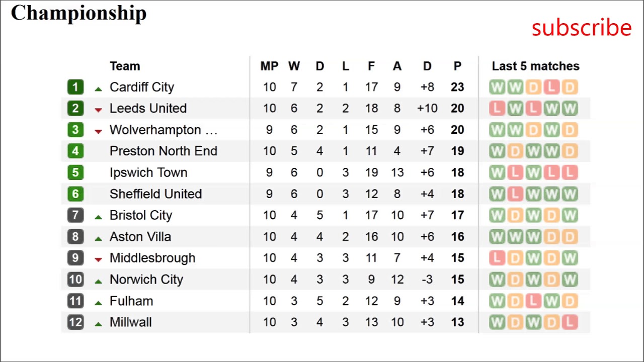The image size is (644, 362).
Task: Click the Team column header
Action: click(x=125, y=66)
